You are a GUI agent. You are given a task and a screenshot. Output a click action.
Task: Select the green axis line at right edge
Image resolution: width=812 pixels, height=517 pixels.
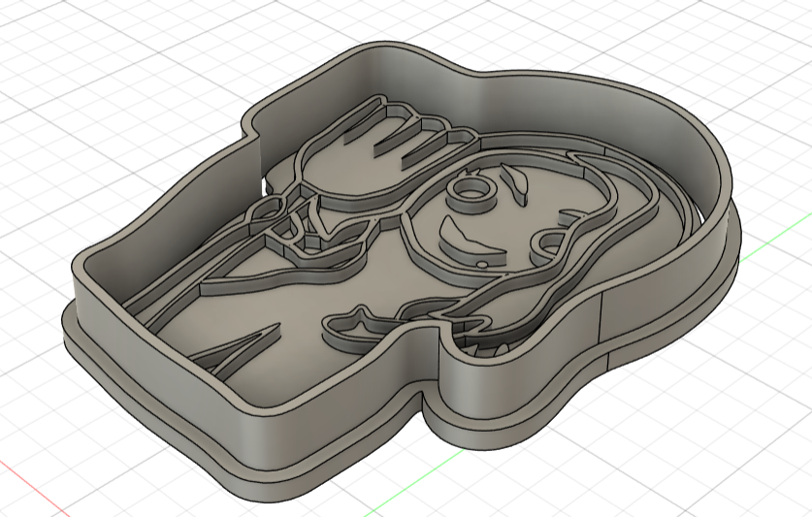pyautogui.click(x=776, y=245)
